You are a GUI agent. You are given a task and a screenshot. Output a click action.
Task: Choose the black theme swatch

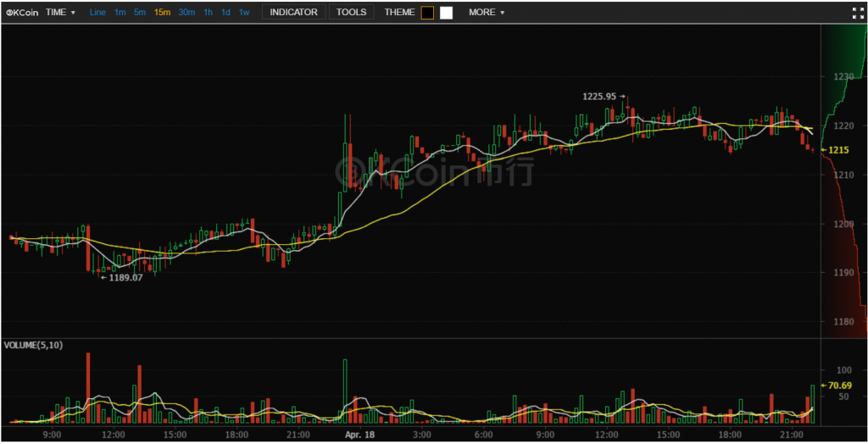[x=427, y=13]
